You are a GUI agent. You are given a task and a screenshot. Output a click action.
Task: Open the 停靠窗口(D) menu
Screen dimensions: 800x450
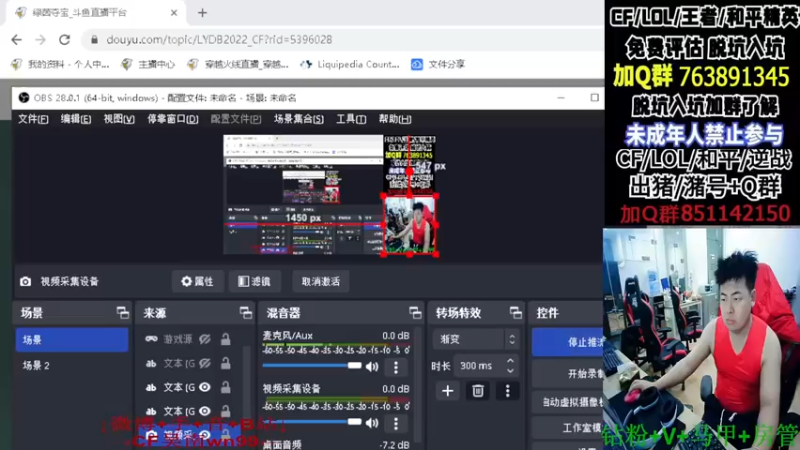172,119
